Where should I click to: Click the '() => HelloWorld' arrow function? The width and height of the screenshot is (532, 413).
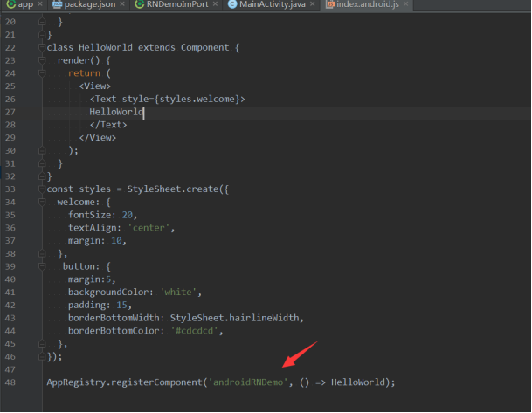(x=343, y=382)
